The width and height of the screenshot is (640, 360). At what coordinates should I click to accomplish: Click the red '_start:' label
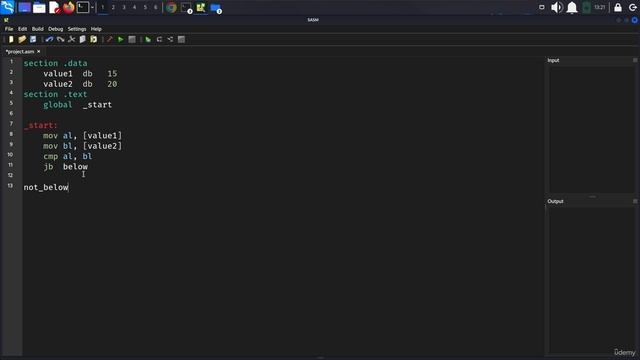tap(40, 125)
